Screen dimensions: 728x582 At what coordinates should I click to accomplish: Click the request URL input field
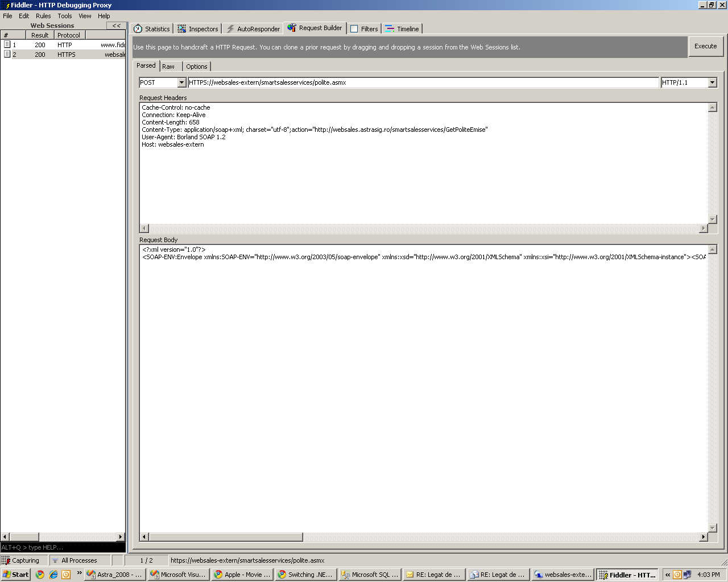[423, 82]
